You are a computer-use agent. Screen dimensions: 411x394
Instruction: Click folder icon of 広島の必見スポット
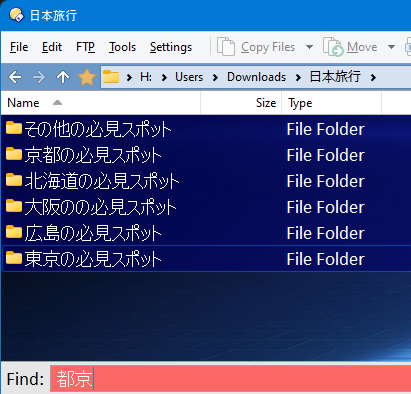point(14,232)
